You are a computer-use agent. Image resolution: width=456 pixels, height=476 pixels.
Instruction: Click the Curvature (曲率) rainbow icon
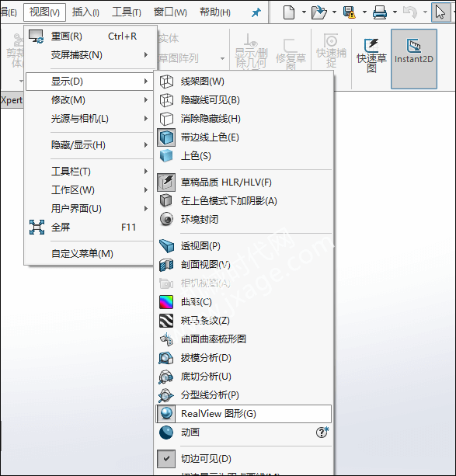coord(166,302)
